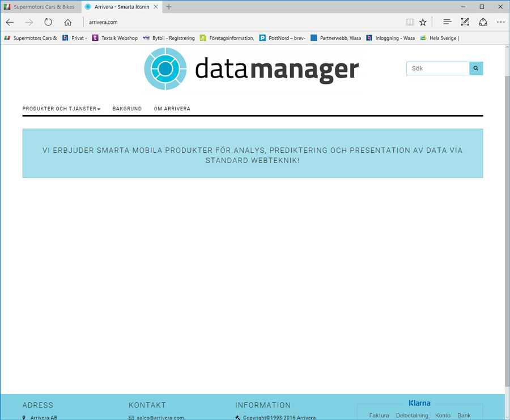This screenshot has width=510, height=420.
Task: Click Copyright©1993-2016 Arrivera text
Action: 279,417
